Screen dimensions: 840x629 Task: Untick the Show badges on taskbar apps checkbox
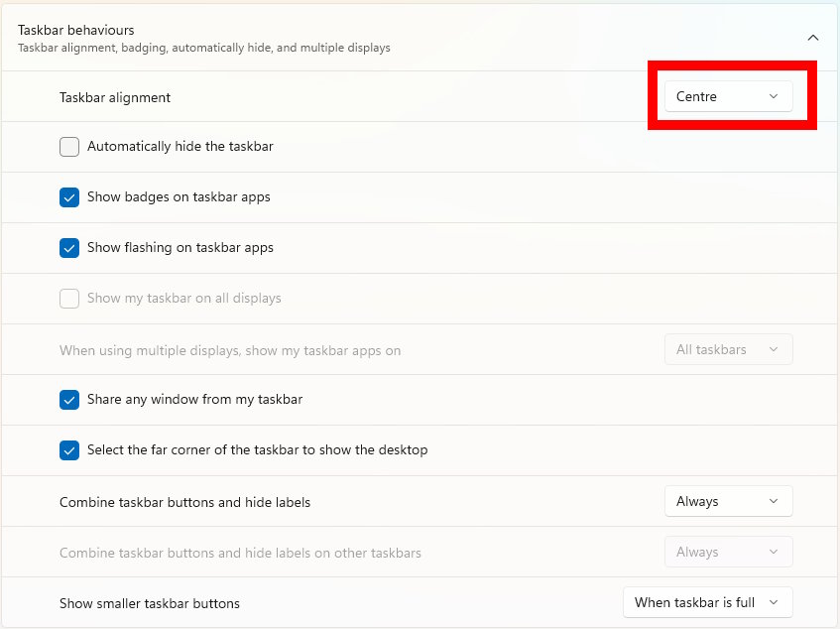click(x=69, y=197)
